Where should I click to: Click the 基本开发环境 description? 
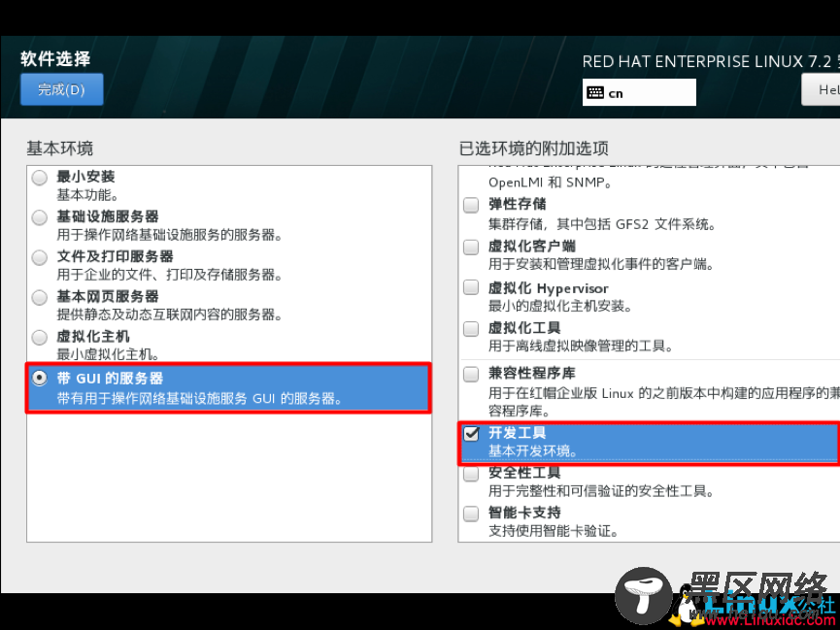pos(532,451)
